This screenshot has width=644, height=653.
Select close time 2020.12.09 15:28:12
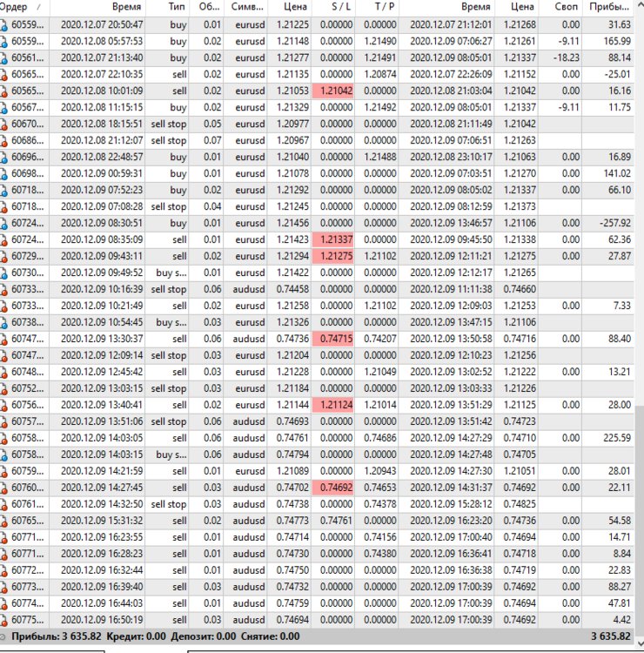tap(451, 504)
